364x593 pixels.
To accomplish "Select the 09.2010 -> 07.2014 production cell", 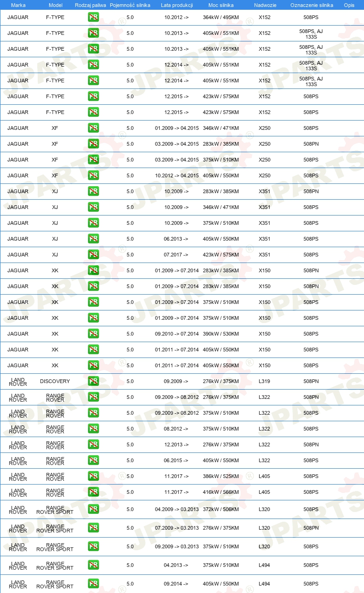I will point(177,334).
